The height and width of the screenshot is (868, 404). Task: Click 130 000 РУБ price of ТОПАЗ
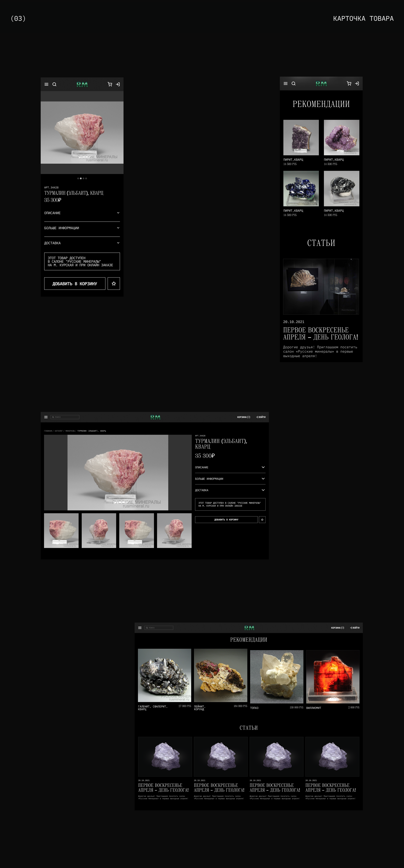tap(296, 708)
